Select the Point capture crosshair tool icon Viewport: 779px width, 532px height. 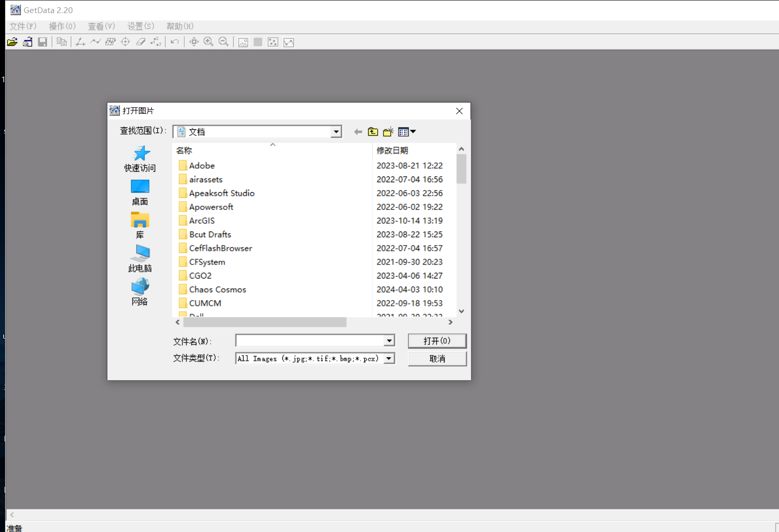[x=125, y=42]
